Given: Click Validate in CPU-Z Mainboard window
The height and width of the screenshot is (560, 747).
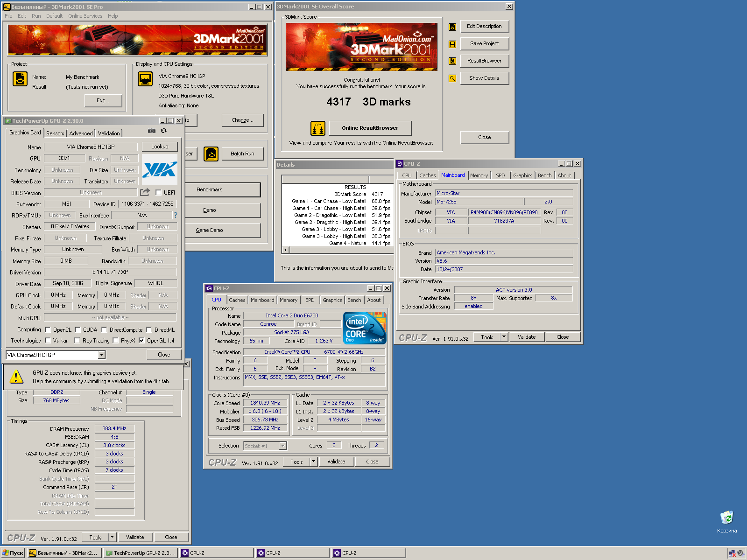Looking at the screenshot, I should [527, 337].
